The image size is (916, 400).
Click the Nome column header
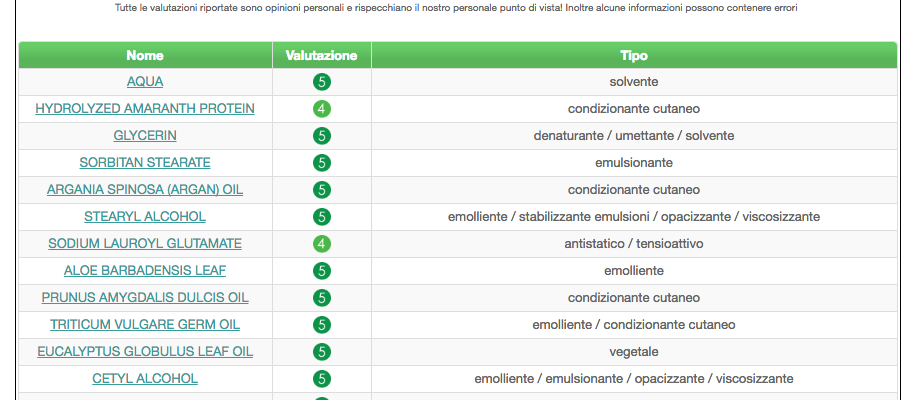coord(145,55)
